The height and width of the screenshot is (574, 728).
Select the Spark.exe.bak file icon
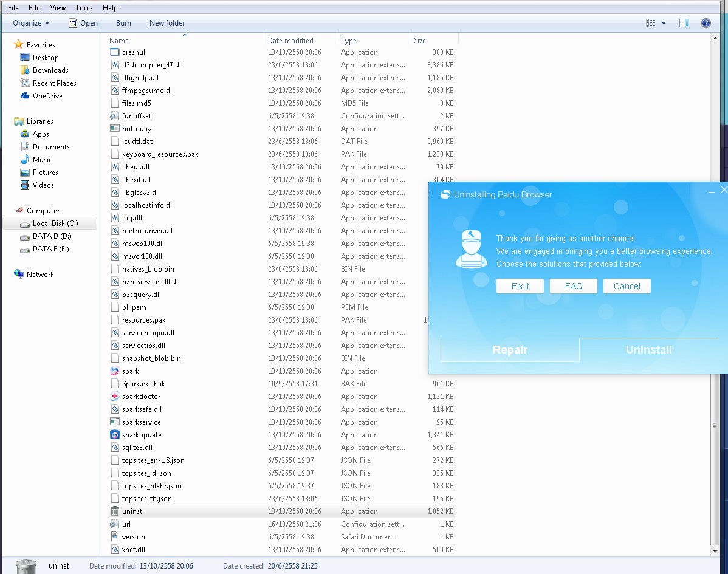click(x=115, y=384)
